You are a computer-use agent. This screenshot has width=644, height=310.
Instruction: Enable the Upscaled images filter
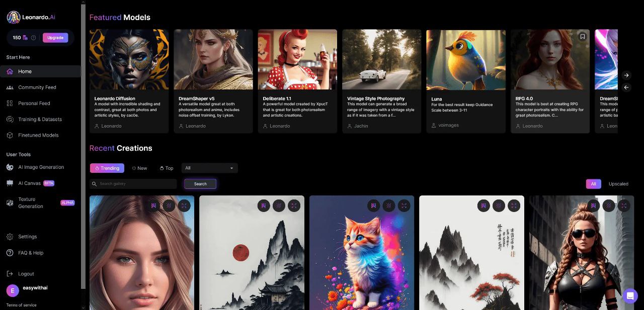click(x=618, y=184)
